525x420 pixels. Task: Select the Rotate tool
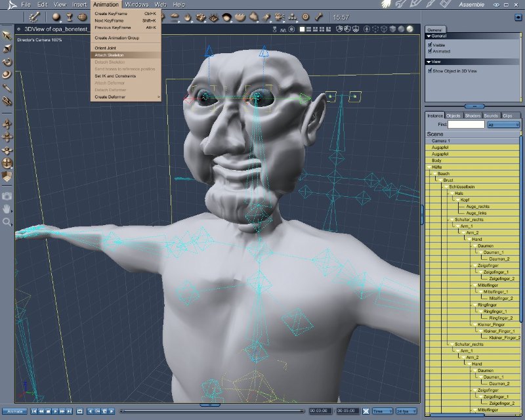[x=7, y=62]
